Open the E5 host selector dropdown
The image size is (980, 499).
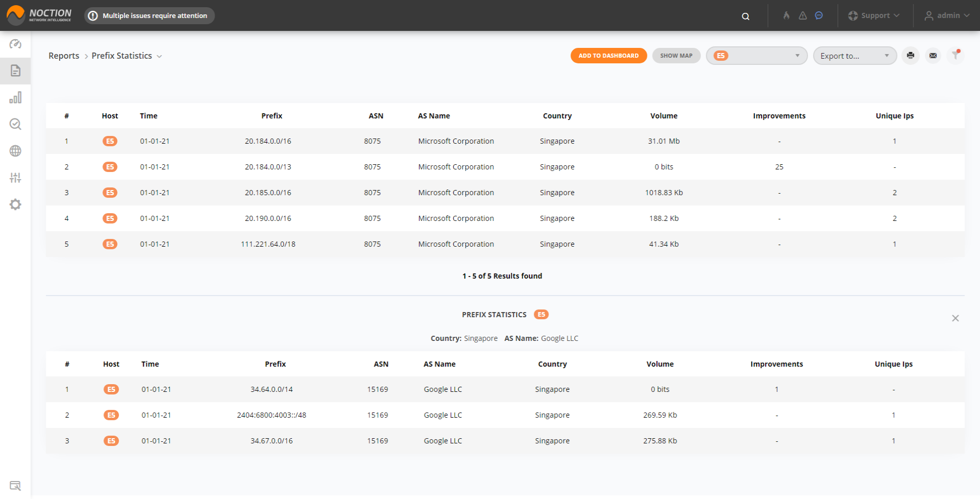click(757, 56)
